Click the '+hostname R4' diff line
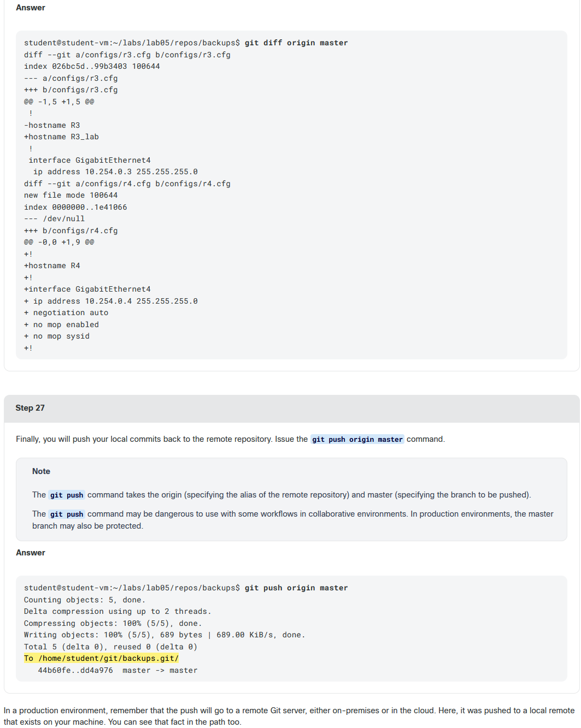Viewport: 581px width, 728px height. tap(52, 266)
